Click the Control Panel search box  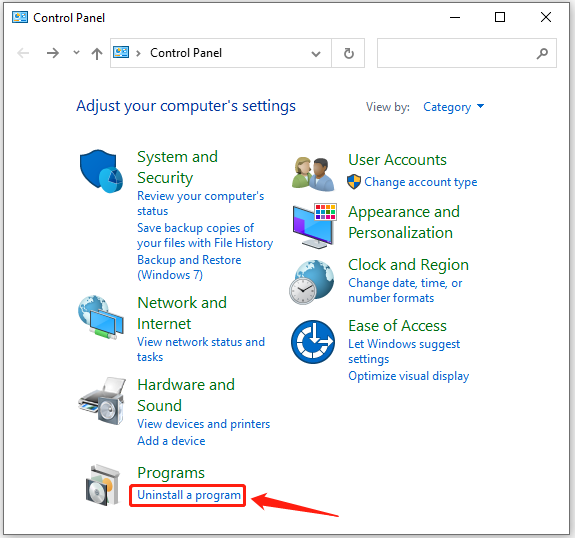coord(467,53)
